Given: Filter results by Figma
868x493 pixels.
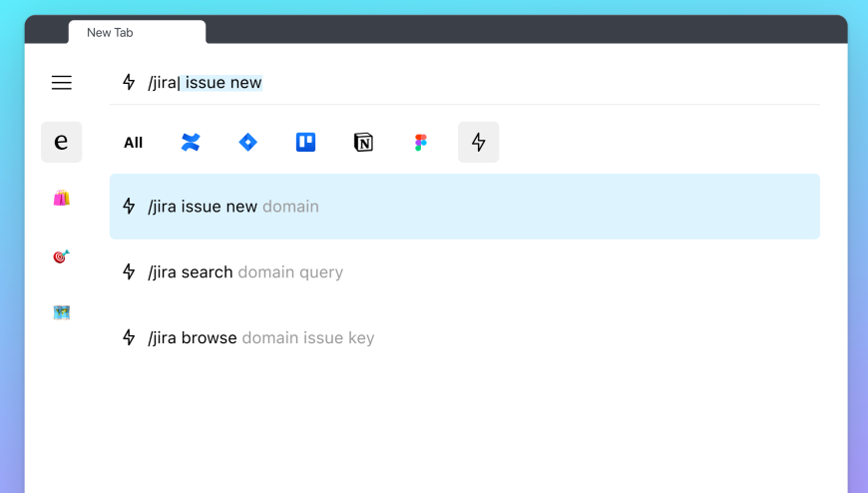Looking at the screenshot, I should 421,143.
